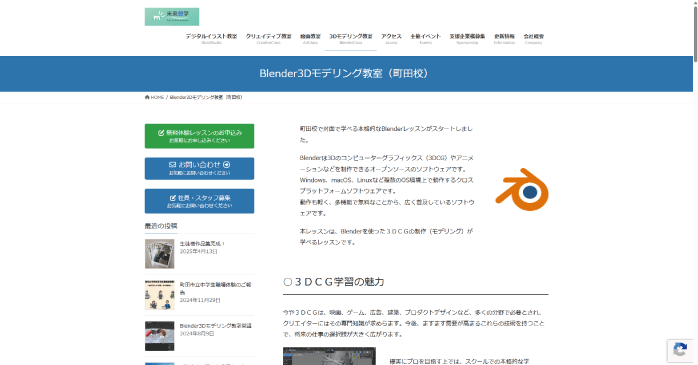Open the CreativeClass menu item
Screen dimensions: 698x365
268,39
